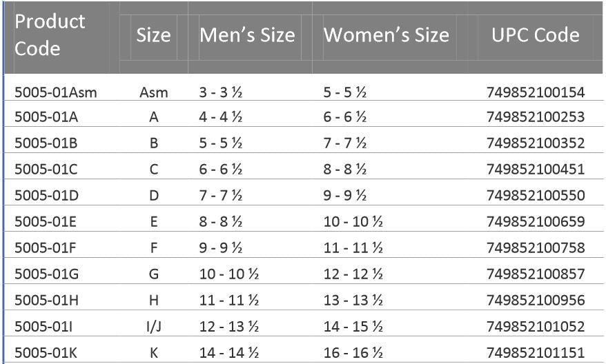
Task: Click the Size column header
Action: (153, 35)
